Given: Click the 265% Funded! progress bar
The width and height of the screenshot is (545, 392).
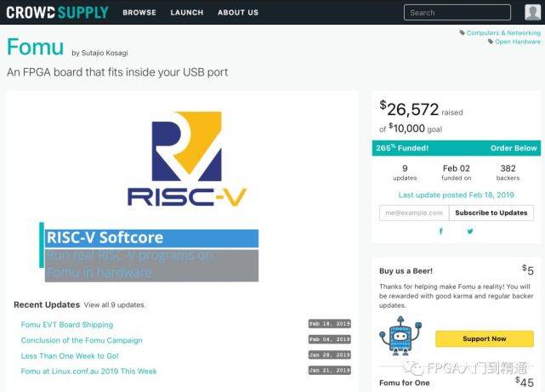Looking at the screenshot, I should click(456, 148).
